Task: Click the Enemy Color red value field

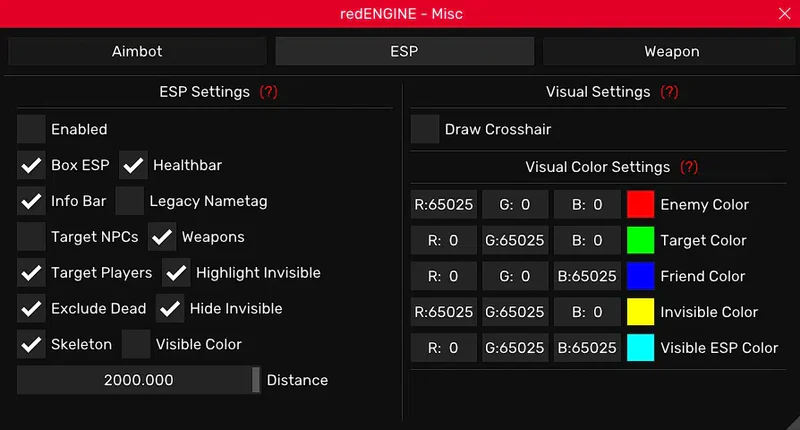Action: [444, 205]
